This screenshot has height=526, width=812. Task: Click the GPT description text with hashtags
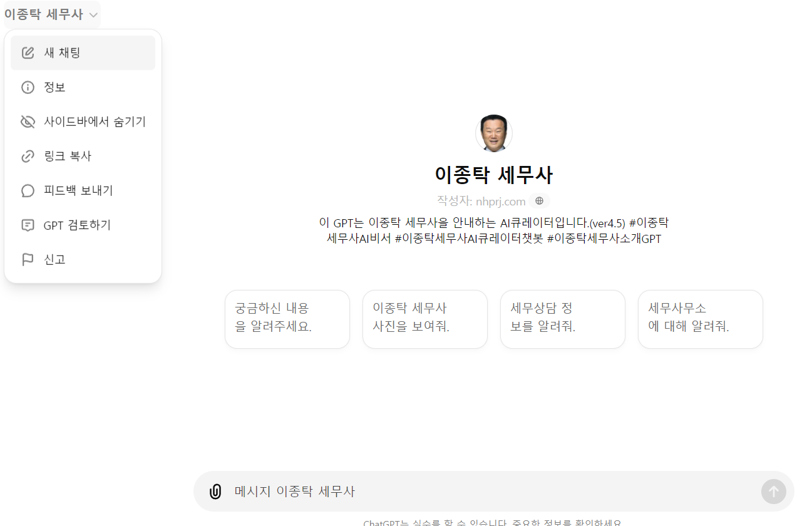coord(494,230)
